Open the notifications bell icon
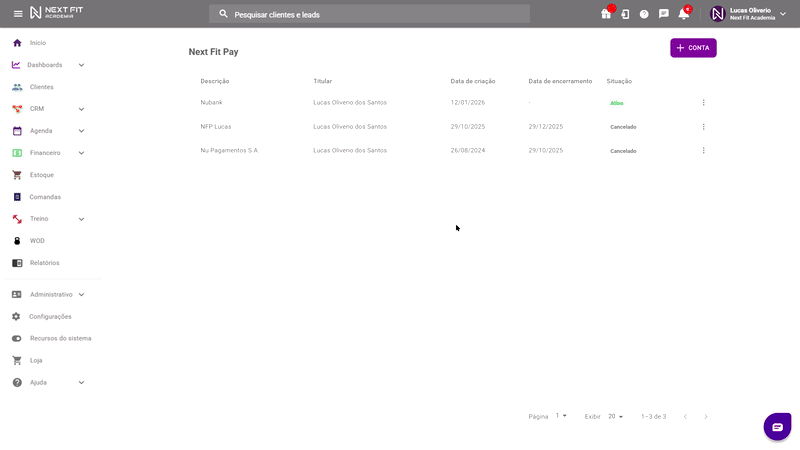The height and width of the screenshot is (450, 800). click(x=684, y=14)
